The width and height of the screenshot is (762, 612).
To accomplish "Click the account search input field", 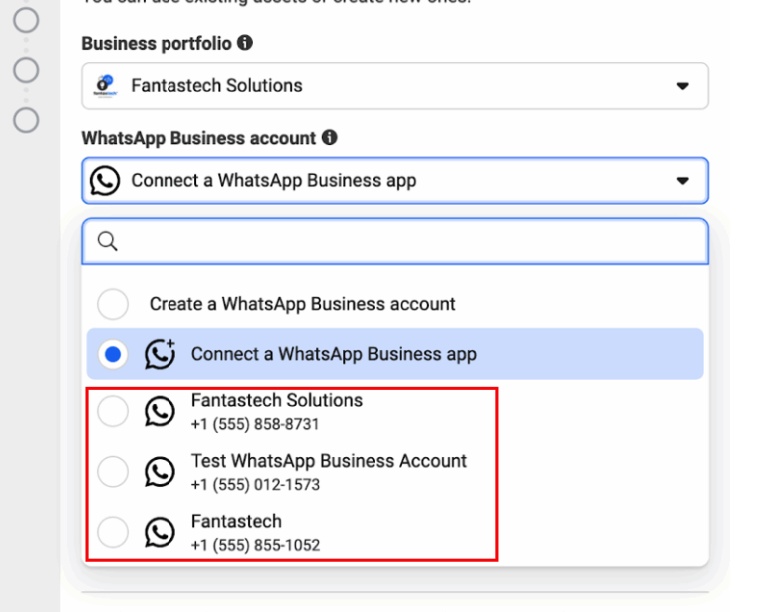I will [395, 241].
